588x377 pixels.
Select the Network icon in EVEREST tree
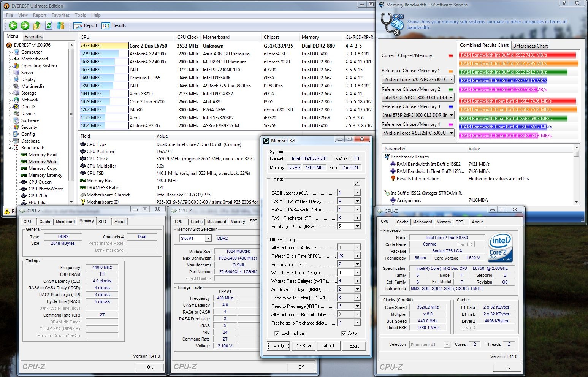16,100
